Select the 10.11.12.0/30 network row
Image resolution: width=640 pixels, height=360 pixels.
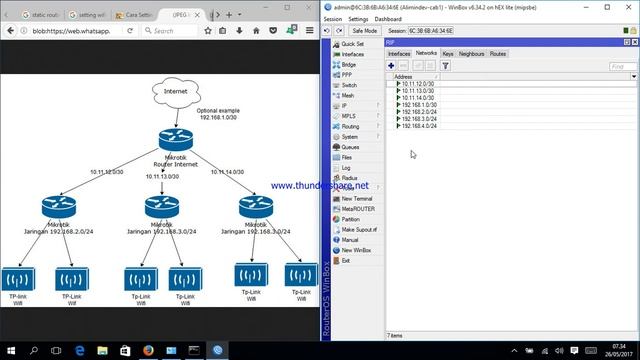click(x=511, y=84)
